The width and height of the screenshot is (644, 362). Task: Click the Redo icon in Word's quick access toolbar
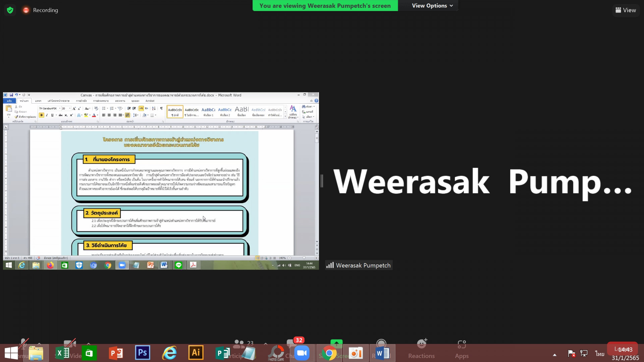[x=24, y=95]
